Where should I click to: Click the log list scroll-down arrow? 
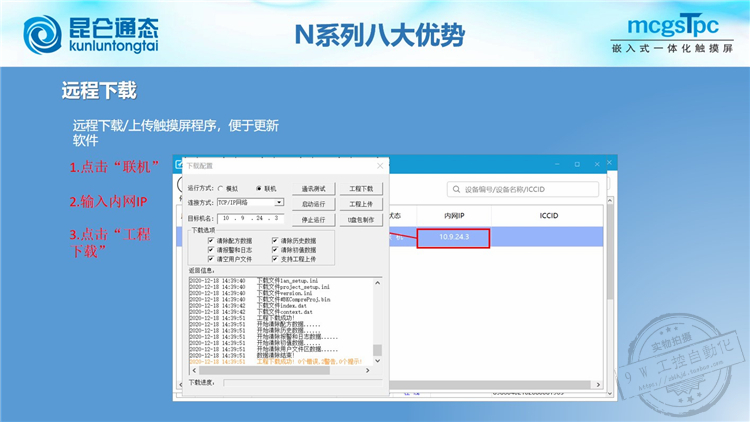click(x=377, y=362)
